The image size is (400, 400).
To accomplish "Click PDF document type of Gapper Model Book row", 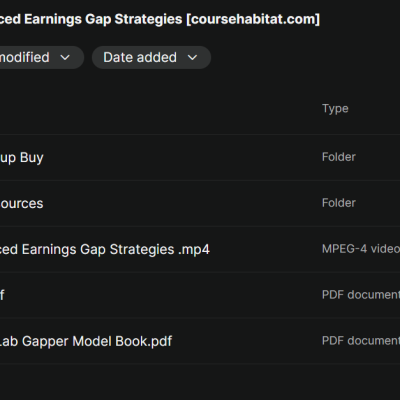I will pos(361,341).
